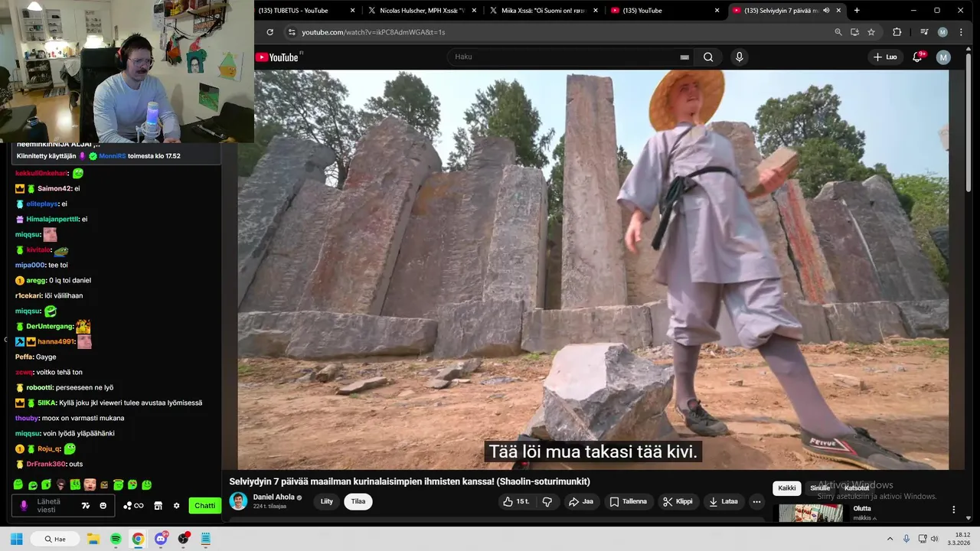
Task: Open OBS Studio from the taskbar
Action: (183, 539)
